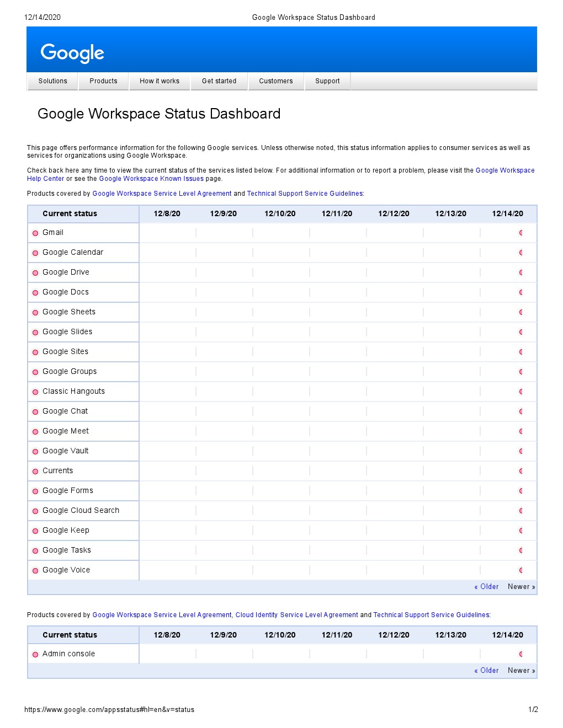This screenshot has height=728, width=563.
Task: Click Newer link under Admin console table
Action: pos(522,671)
